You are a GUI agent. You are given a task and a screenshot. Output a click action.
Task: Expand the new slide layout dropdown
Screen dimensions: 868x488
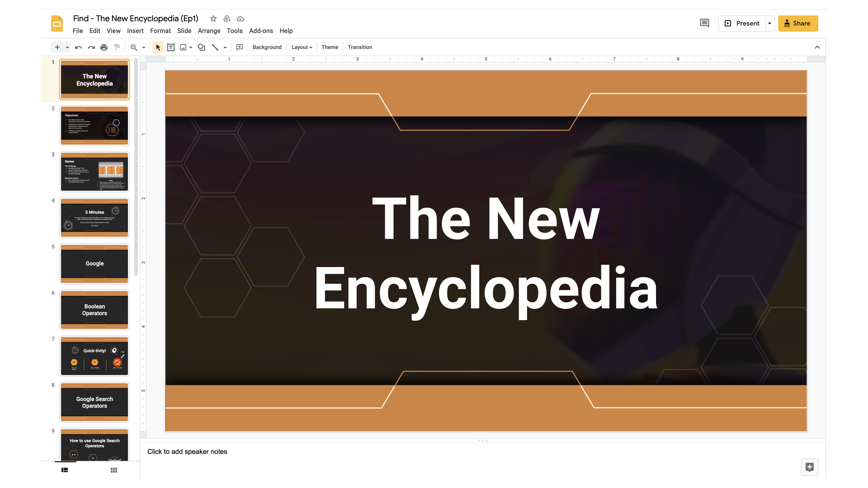[x=67, y=47]
